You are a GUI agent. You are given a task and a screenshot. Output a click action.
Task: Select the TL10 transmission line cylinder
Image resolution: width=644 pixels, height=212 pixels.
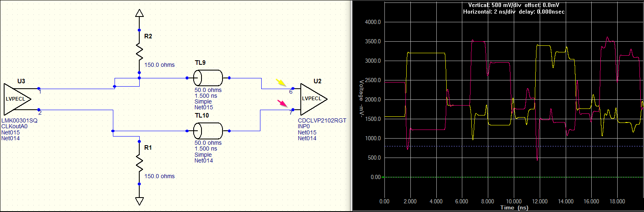(208, 131)
